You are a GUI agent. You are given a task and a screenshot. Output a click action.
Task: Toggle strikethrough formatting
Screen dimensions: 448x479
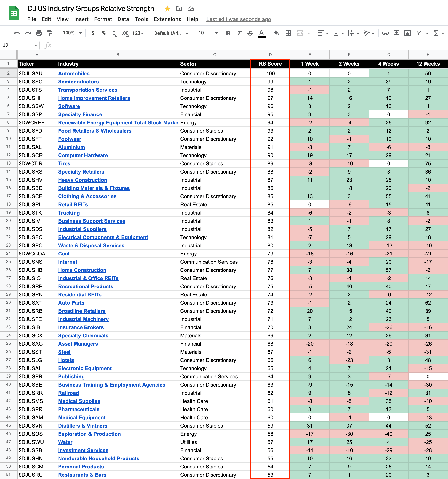250,33
